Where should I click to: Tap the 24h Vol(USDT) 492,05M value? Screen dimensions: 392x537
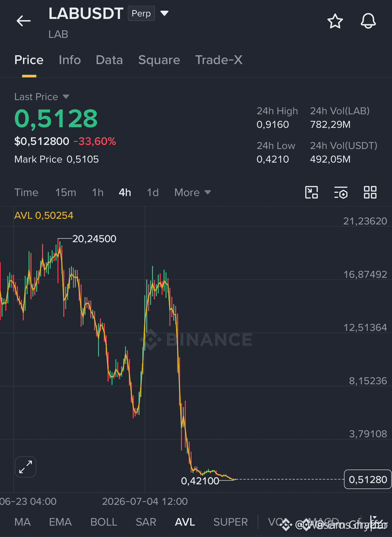(330, 159)
